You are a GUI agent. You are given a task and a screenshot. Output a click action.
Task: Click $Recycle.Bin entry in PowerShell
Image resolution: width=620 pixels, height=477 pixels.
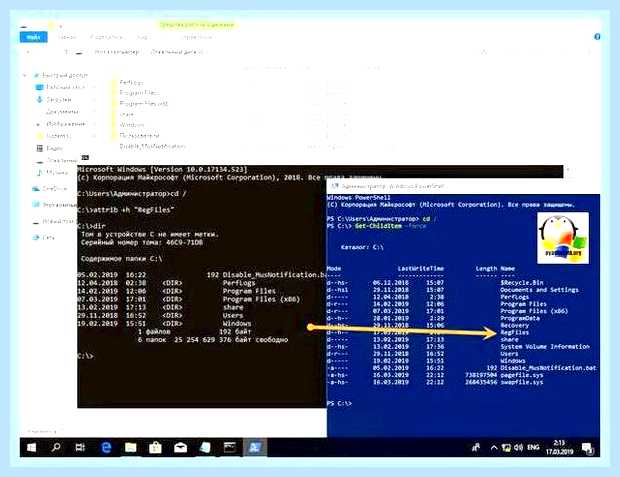522,282
